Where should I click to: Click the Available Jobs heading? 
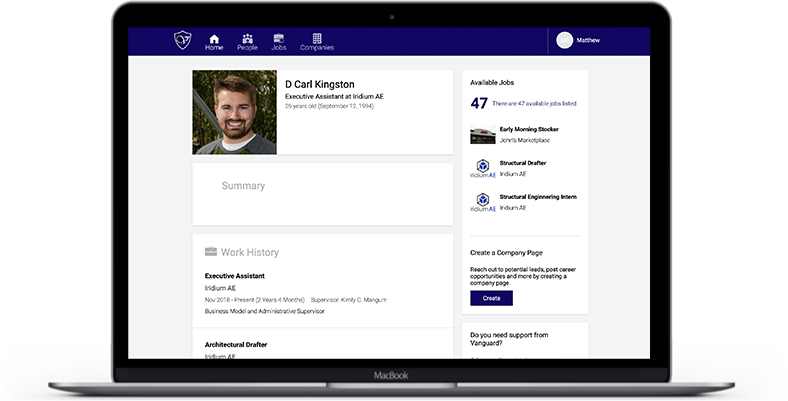492,82
